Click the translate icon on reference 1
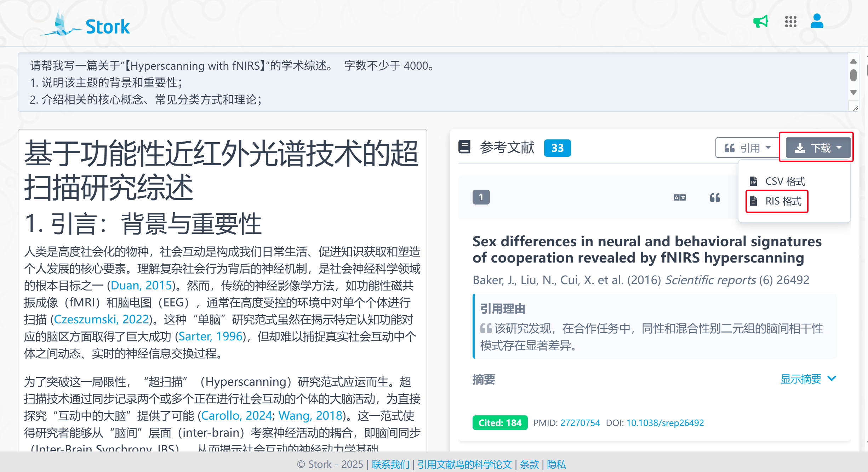This screenshot has height=472, width=868. click(x=679, y=197)
